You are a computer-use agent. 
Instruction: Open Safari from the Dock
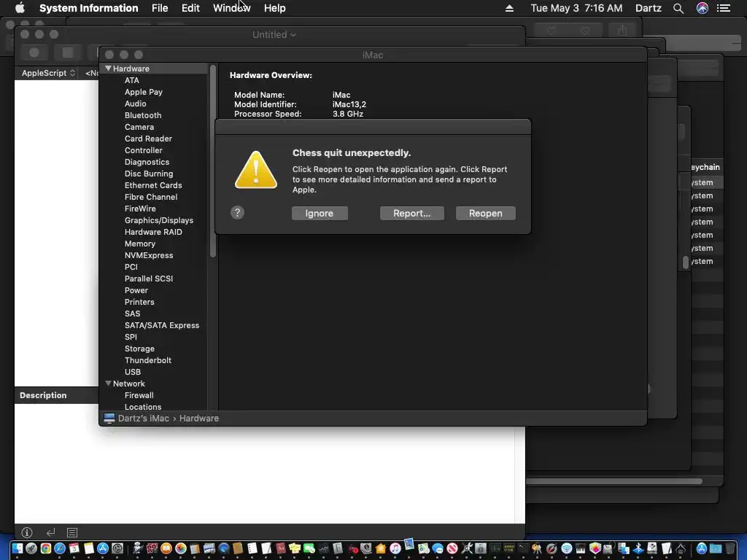click(60, 548)
